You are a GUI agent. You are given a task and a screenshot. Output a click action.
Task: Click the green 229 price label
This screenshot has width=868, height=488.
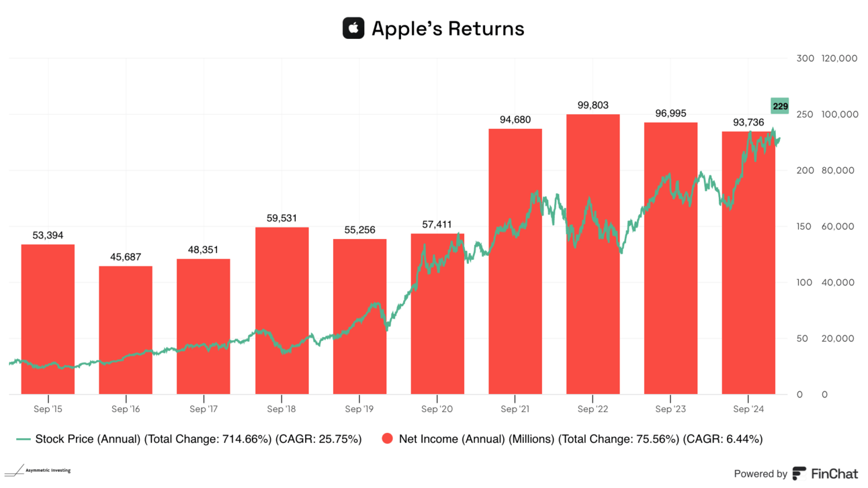point(779,106)
